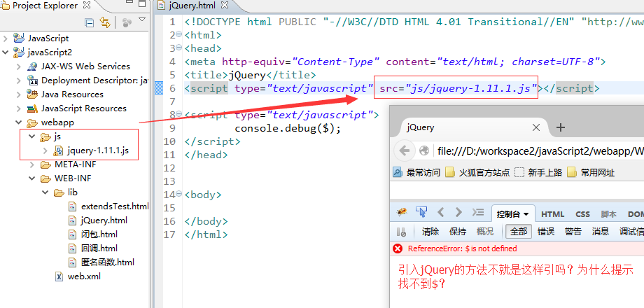Close the Project Explorer view tab
The width and height of the screenshot is (644, 308).
[x=87, y=6]
